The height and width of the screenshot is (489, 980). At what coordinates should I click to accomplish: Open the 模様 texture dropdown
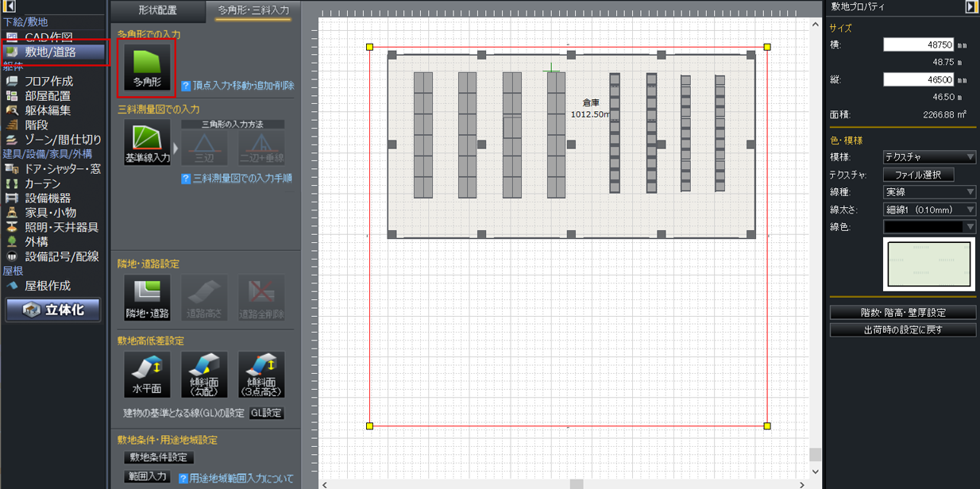point(929,157)
